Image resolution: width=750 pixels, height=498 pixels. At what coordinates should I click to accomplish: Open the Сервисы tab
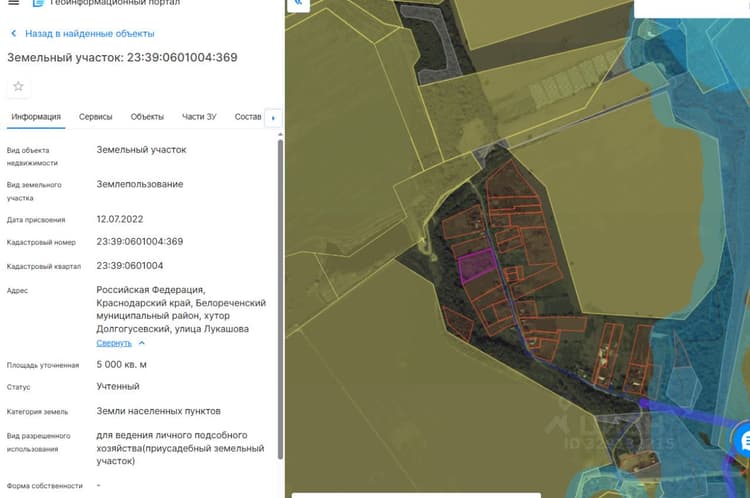(95, 117)
